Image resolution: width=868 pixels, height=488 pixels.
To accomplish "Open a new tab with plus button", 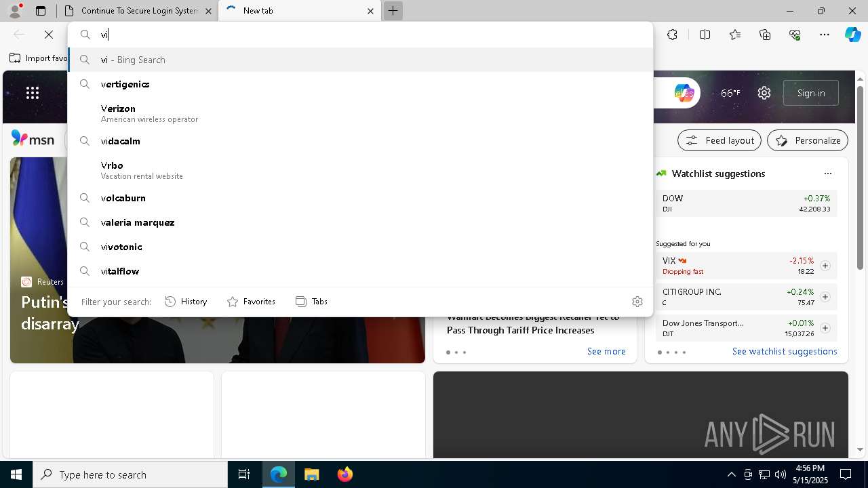I will [x=393, y=11].
